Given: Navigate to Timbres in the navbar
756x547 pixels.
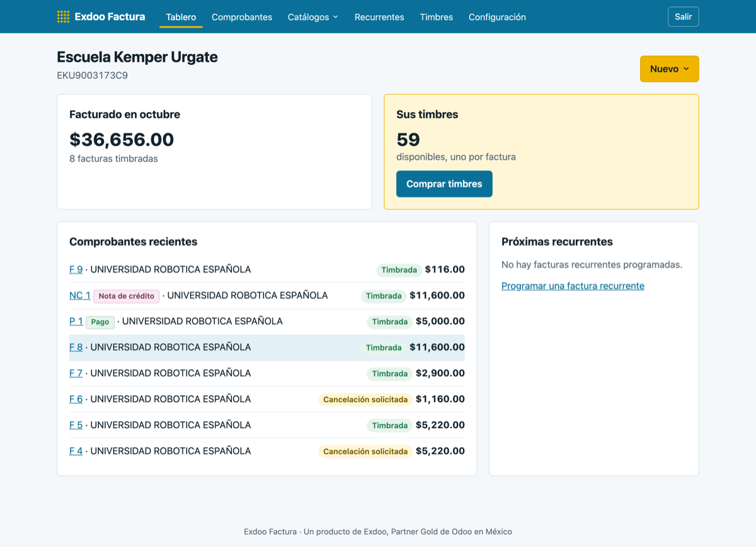Looking at the screenshot, I should tap(437, 17).
